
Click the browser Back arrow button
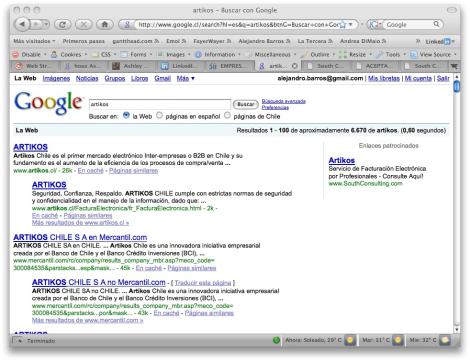[x=22, y=24]
